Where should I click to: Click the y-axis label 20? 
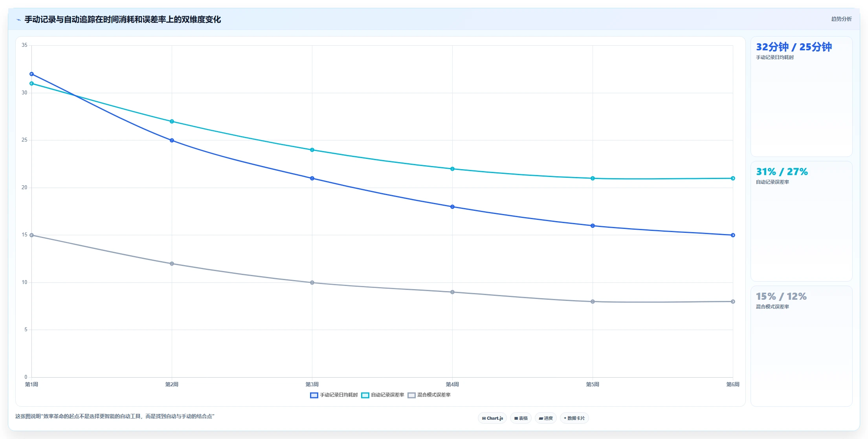(x=24, y=188)
